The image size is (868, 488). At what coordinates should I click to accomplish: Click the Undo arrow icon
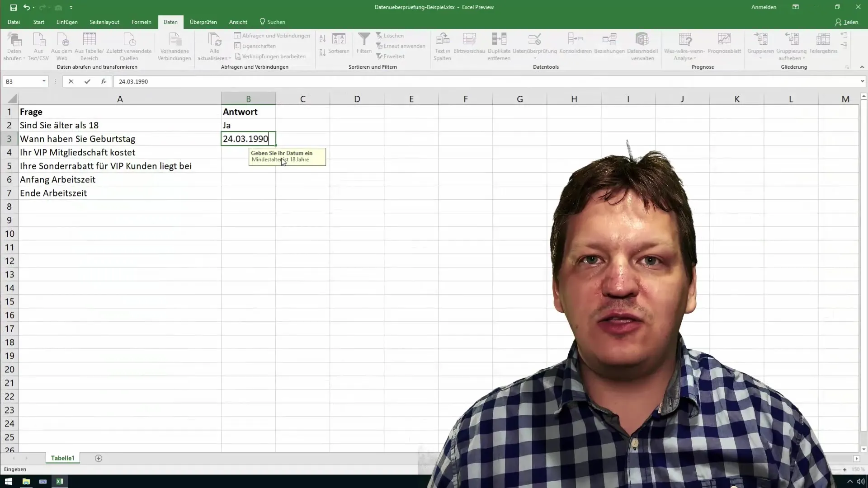[27, 7]
